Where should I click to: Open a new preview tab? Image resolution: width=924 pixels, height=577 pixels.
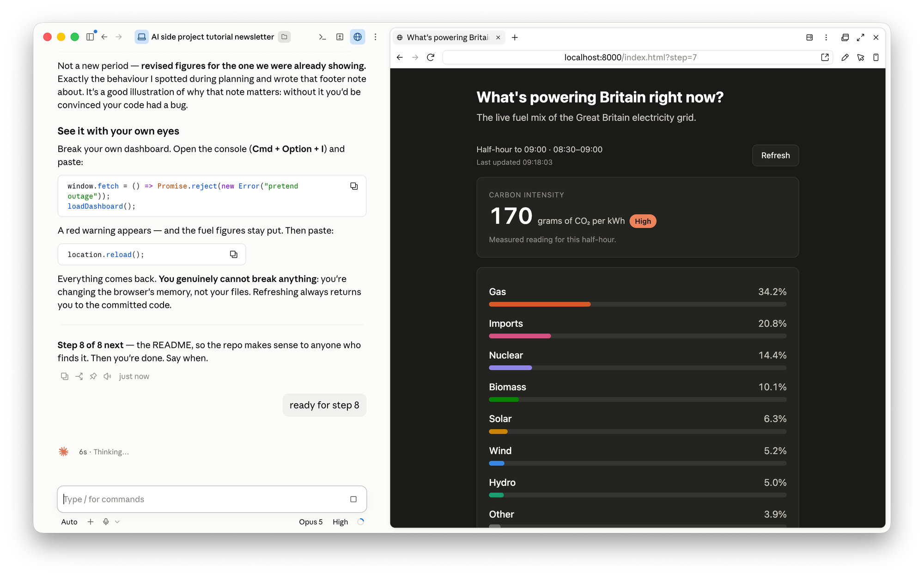click(x=515, y=37)
